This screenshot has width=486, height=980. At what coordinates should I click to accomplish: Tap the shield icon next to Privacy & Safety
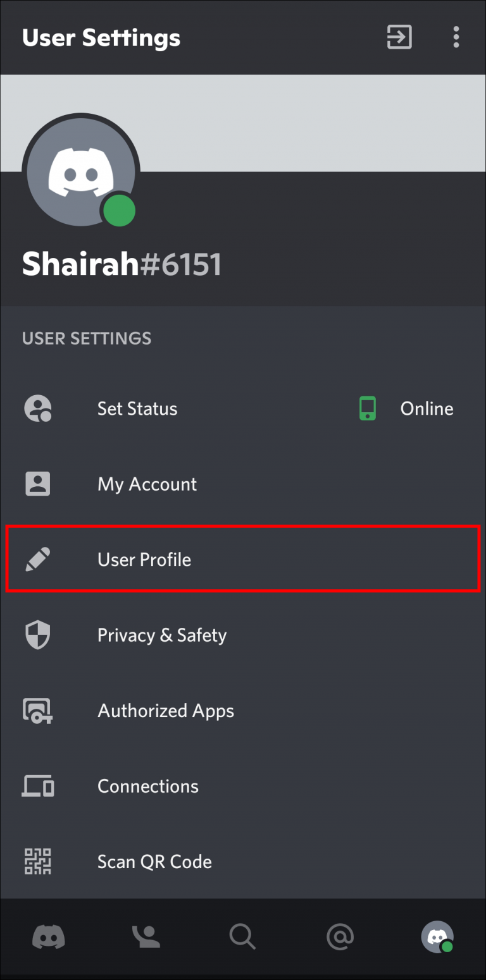[x=38, y=635]
